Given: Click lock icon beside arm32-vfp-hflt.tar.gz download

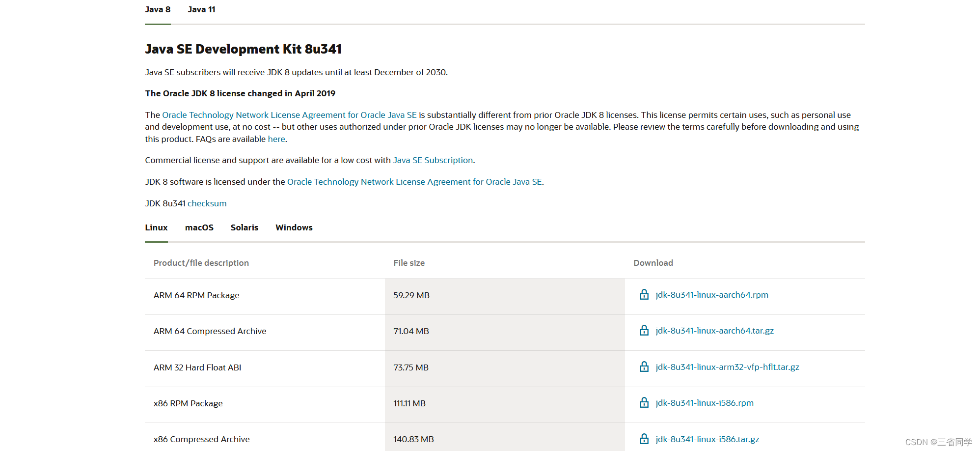Looking at the screenshot, I should [x=644, y=366].
